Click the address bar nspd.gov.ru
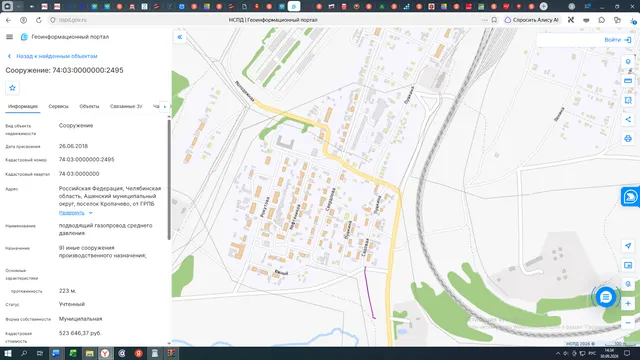This screenshot has width=640, height=360. click(73, 20)
